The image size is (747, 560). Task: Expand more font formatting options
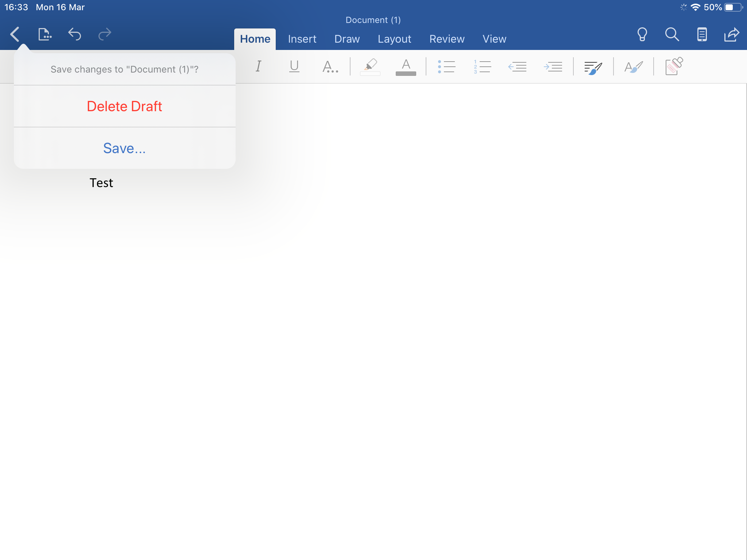330,66
